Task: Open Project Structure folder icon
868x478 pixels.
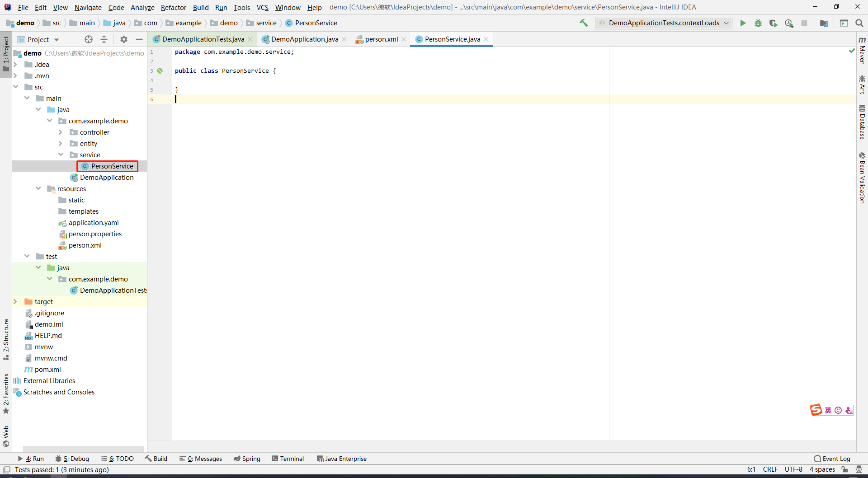Action: (x=824, y=23)
